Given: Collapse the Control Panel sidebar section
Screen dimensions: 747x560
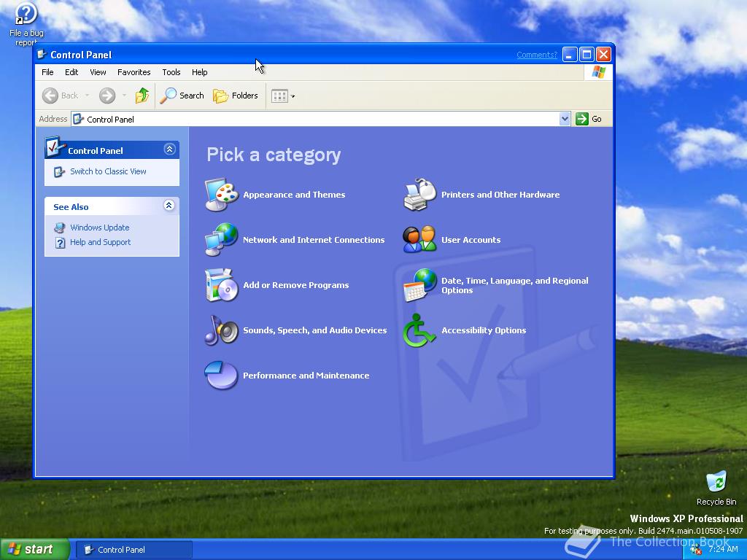Looking at the screenshot, I should tap(169, 149).
